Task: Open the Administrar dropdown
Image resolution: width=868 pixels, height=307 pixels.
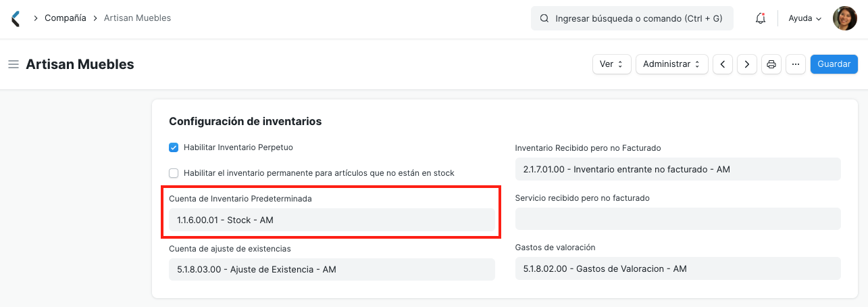Action: click(x=672, y=64)
